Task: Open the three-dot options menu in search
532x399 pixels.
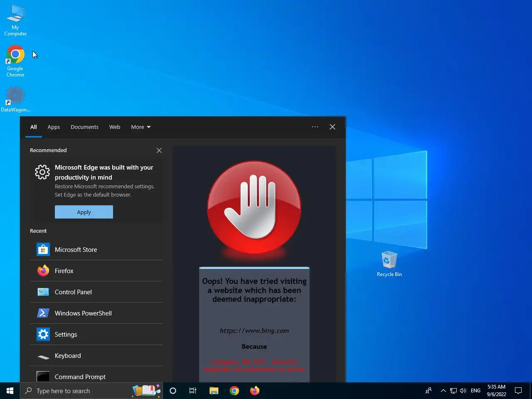Action: pyautogui.click(x=315, y=127)
